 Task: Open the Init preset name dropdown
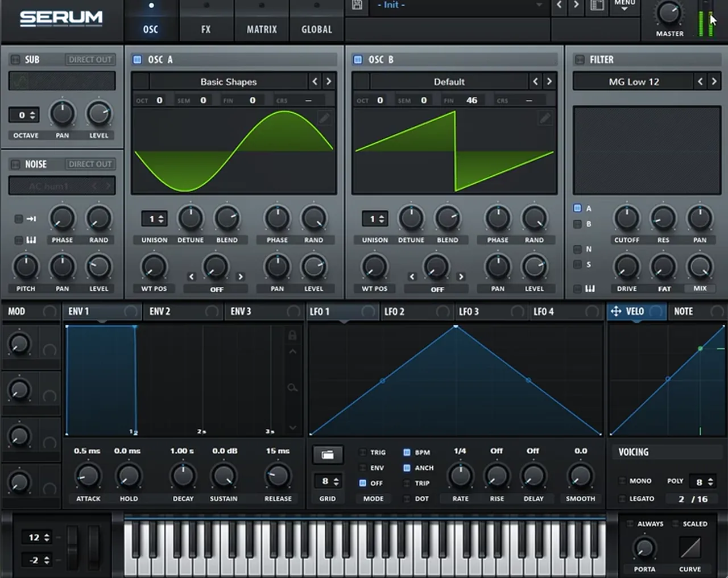(x=458, y=5)
